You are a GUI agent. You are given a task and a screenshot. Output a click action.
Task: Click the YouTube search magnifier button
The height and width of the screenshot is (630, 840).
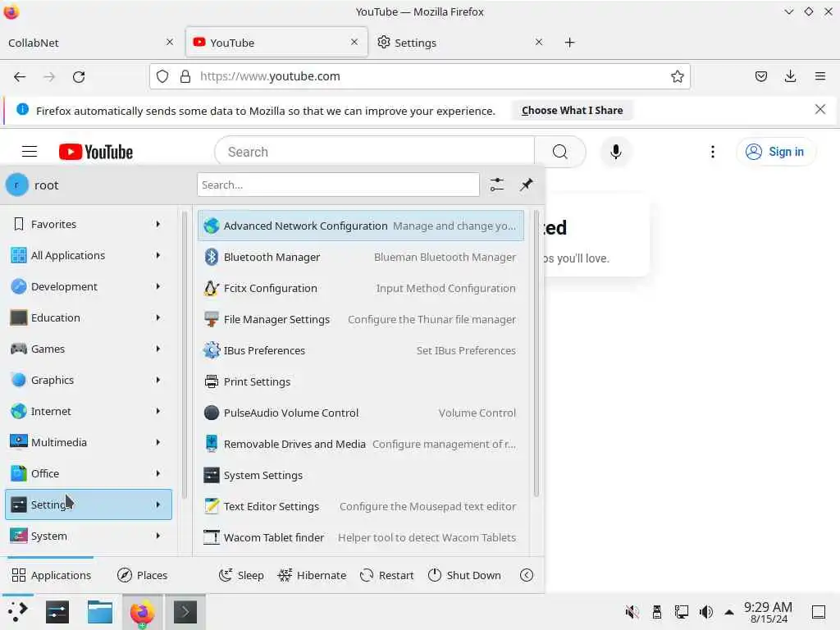[x=559, y=152]
